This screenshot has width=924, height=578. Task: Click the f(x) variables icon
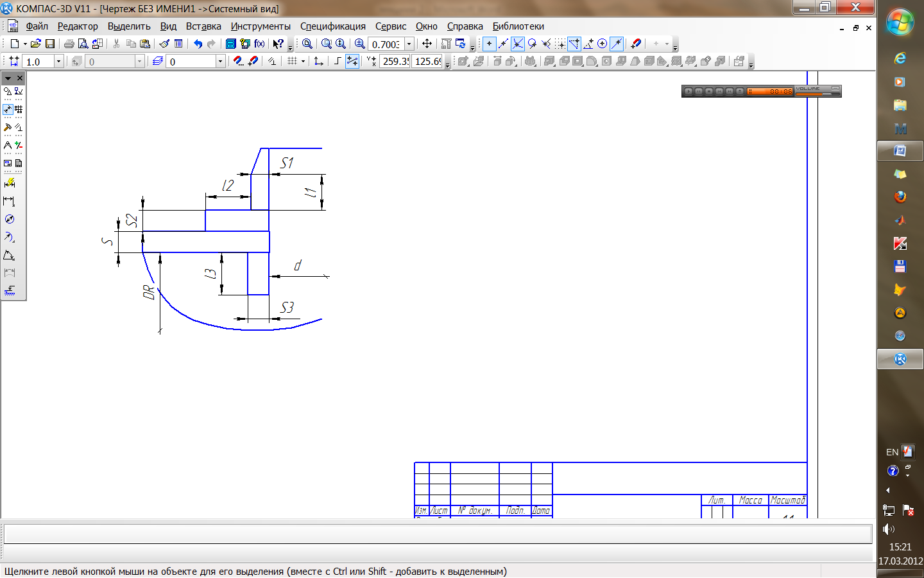coord(259,44)
